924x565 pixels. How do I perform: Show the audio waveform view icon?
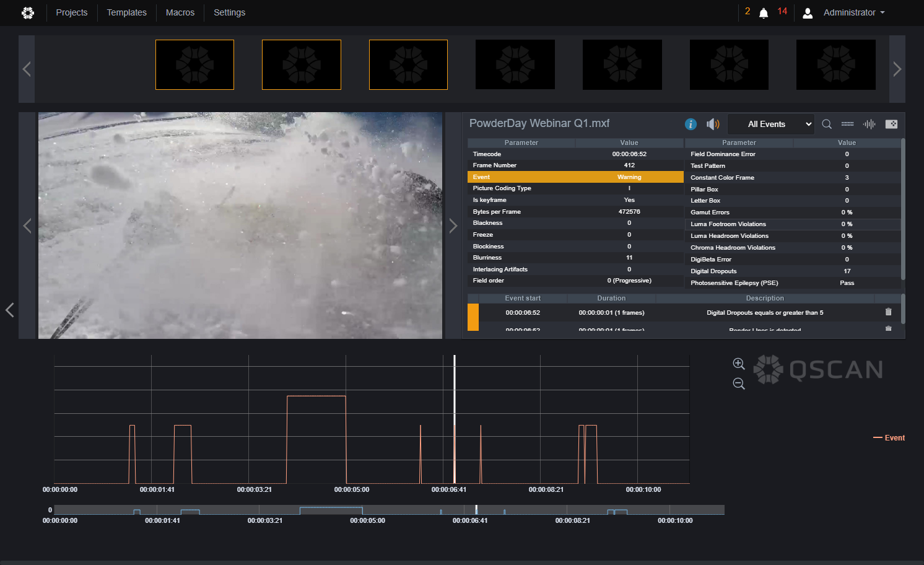coord(870,124)
